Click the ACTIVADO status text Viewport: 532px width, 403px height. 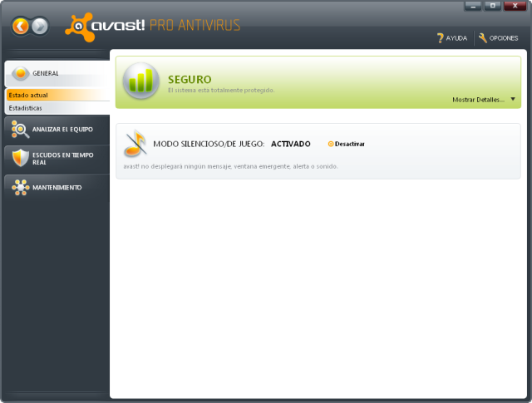(291, 144)
